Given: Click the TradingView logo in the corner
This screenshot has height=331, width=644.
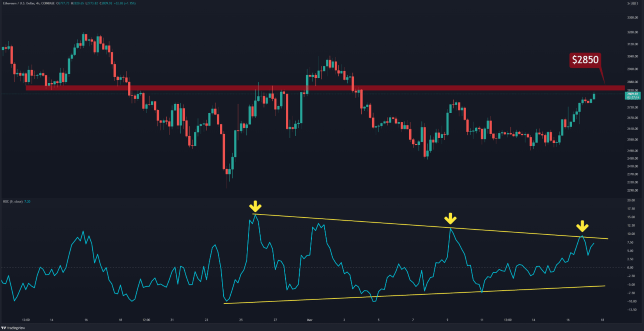Looking at the screenshot, I should pos(13,328).
